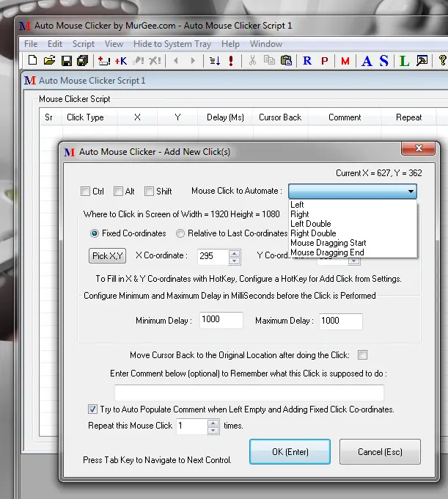Click the blue R toolbar icon
Image resolution: width=448 pixels, height=499 pixels.
pyautogui.click(x=307, y=61)
